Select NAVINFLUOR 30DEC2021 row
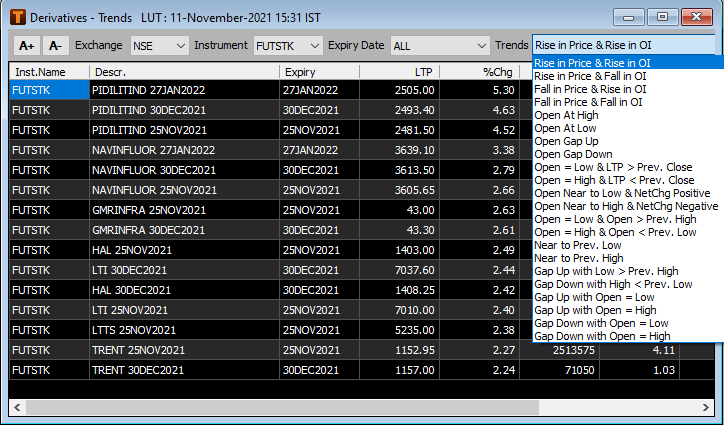This screenshot has width=724, height=425. point(271,170)
